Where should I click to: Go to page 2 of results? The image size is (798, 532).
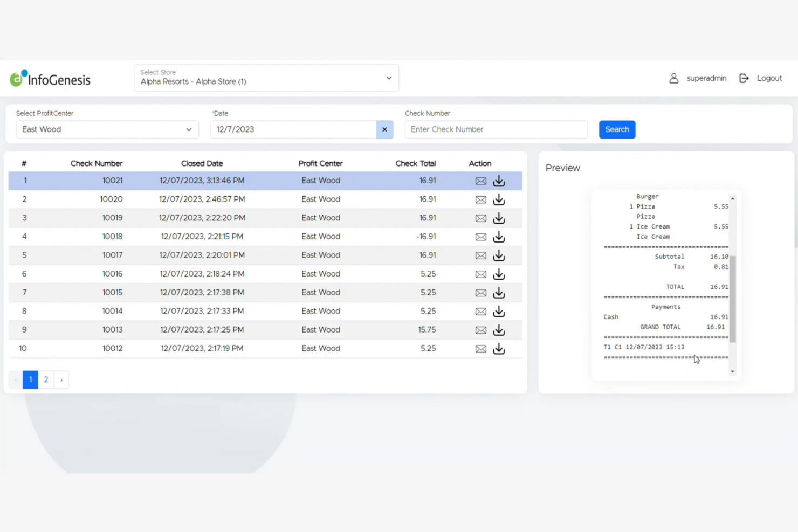(x=46, y=379)
